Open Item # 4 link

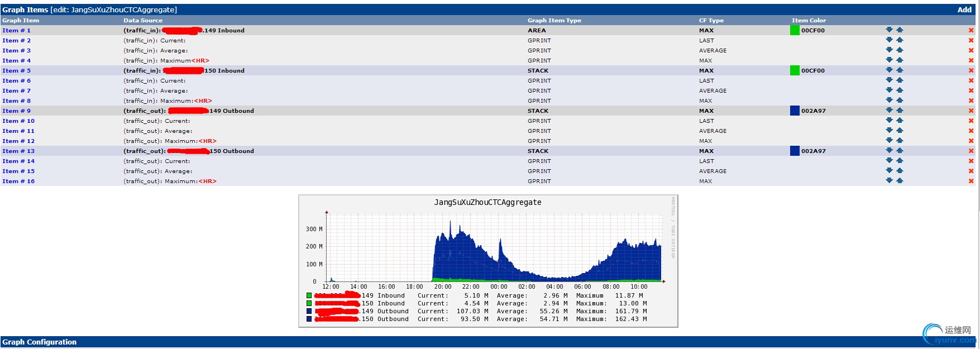point(16,61)
